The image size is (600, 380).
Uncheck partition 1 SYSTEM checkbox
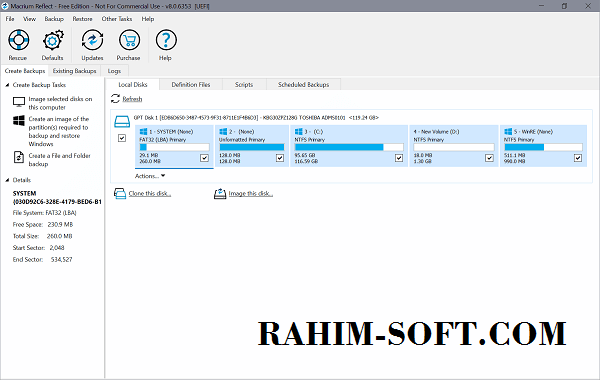[x=204, y=158]
